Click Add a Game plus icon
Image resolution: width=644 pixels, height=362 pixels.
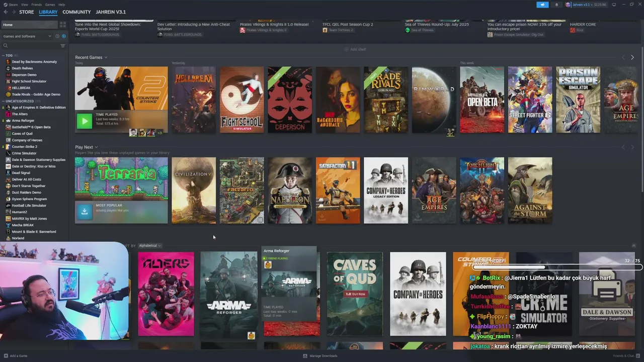(x=6, y=356)
